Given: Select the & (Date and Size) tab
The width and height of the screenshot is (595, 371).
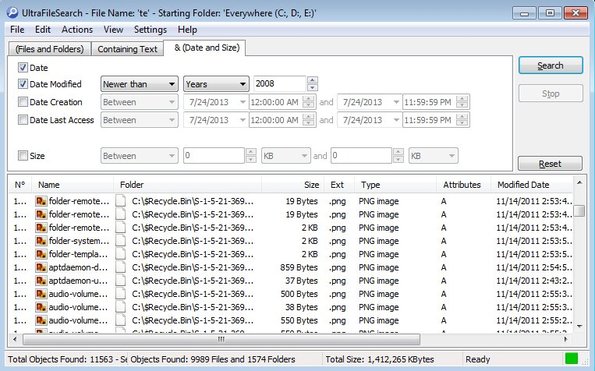Looking at the screenshot, I should click(x=205, y=48).
